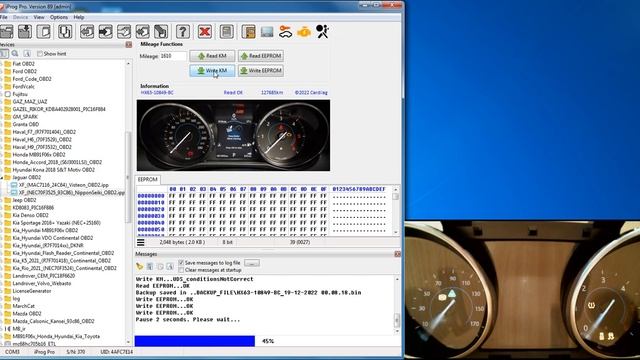Image resolution: width=640 pixels, height=360 pixels.
Task: Stop operation with the red X icon
Action: (x=204, y=31)
